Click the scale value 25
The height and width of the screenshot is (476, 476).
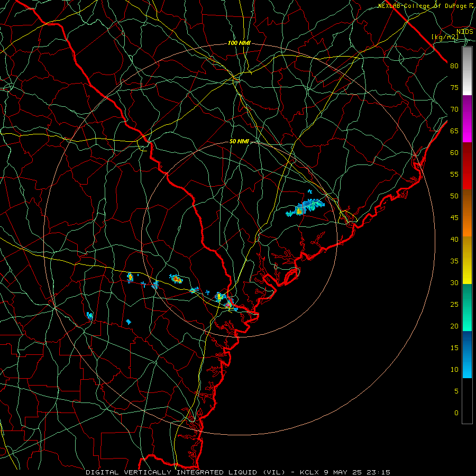(x=454, y=305)
